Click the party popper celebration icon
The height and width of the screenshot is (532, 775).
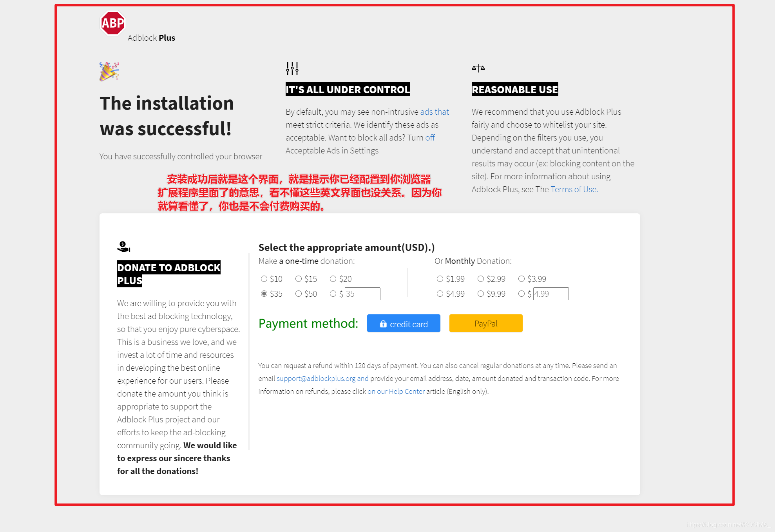point(109,71)
